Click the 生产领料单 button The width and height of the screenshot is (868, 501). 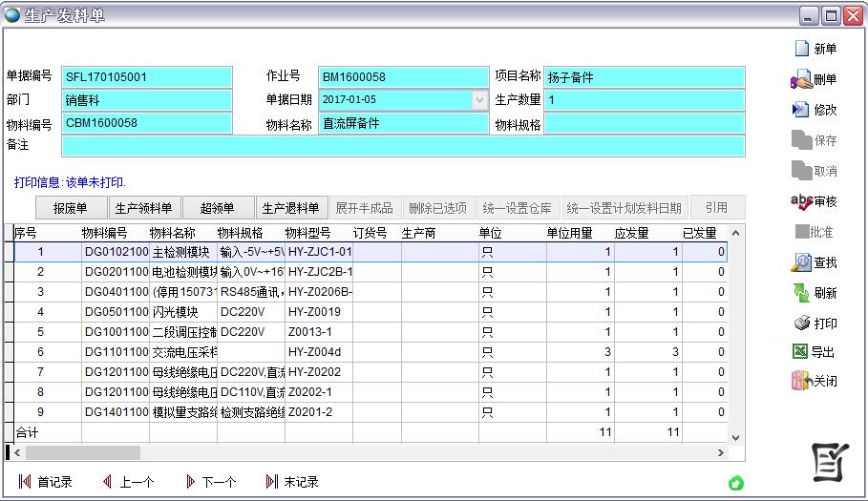point(143,208)
